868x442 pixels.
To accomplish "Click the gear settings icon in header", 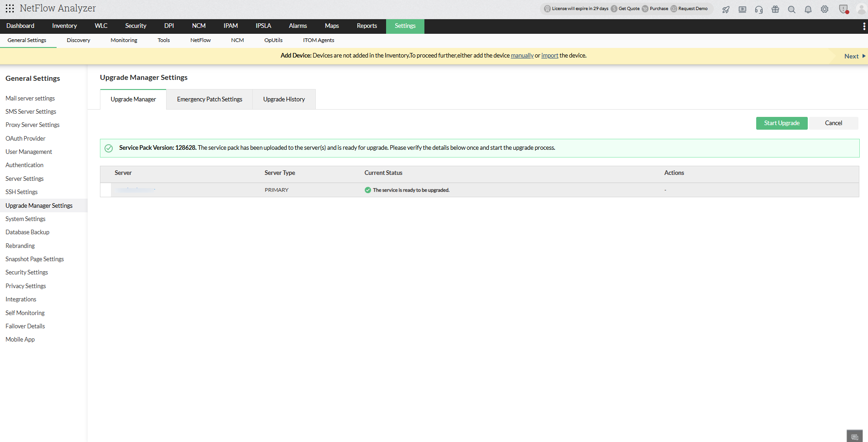I will tap(825, 9).
